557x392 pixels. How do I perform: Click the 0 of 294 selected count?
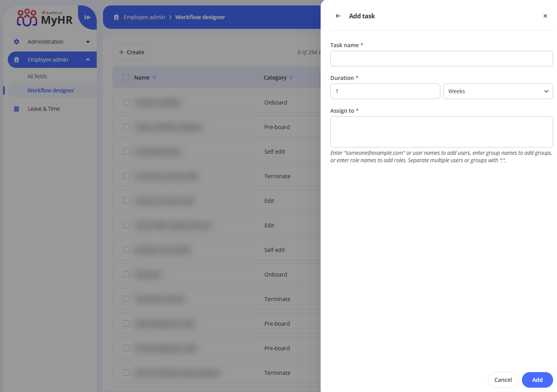coord(309,52)
